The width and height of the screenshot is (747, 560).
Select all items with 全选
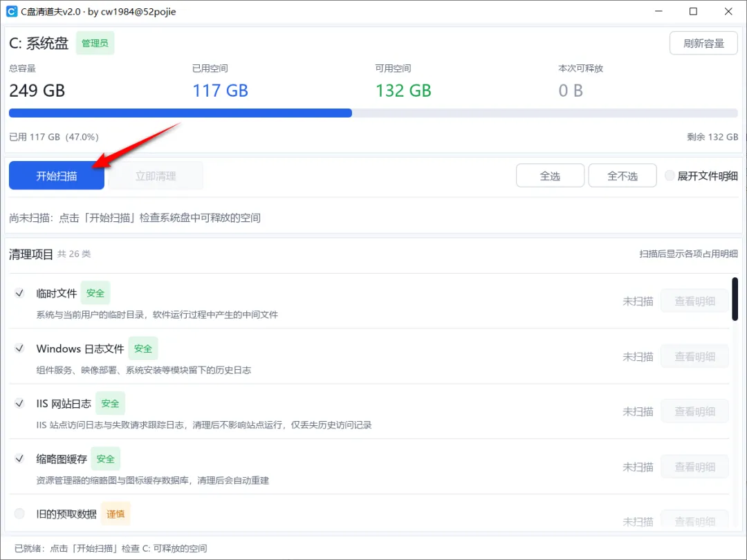coord(550,176)
